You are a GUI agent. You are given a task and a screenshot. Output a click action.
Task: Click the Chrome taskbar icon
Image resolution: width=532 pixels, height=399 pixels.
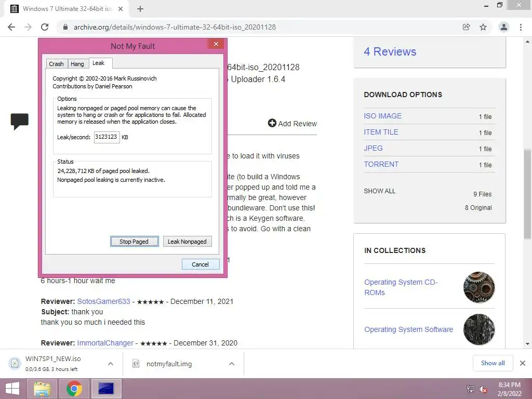tap(74, 389)
